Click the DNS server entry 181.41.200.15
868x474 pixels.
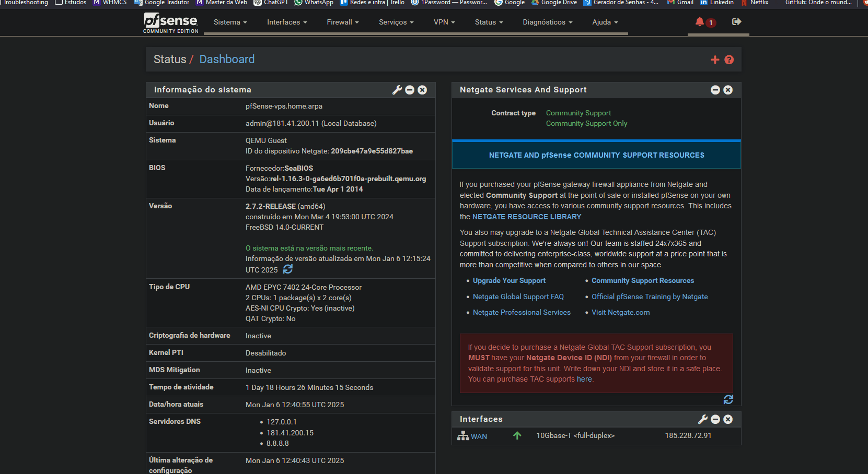pos(290,433)
